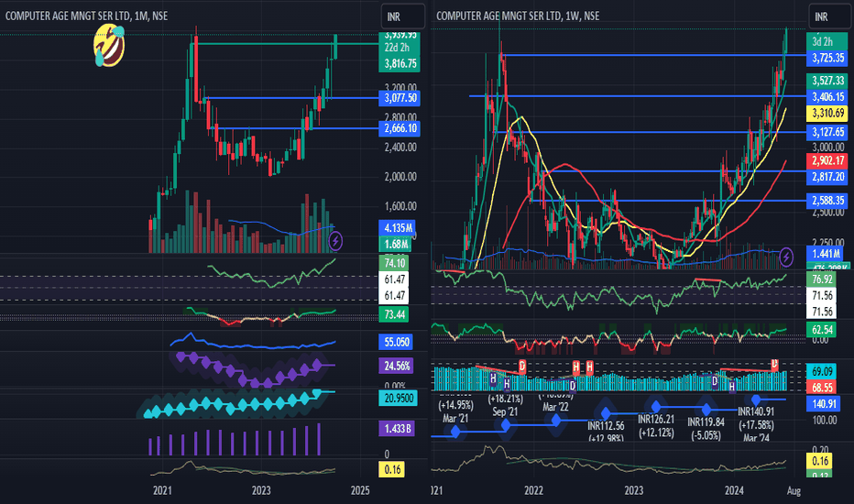Click the purple D marker above Mar '22 label

(572, 386)
